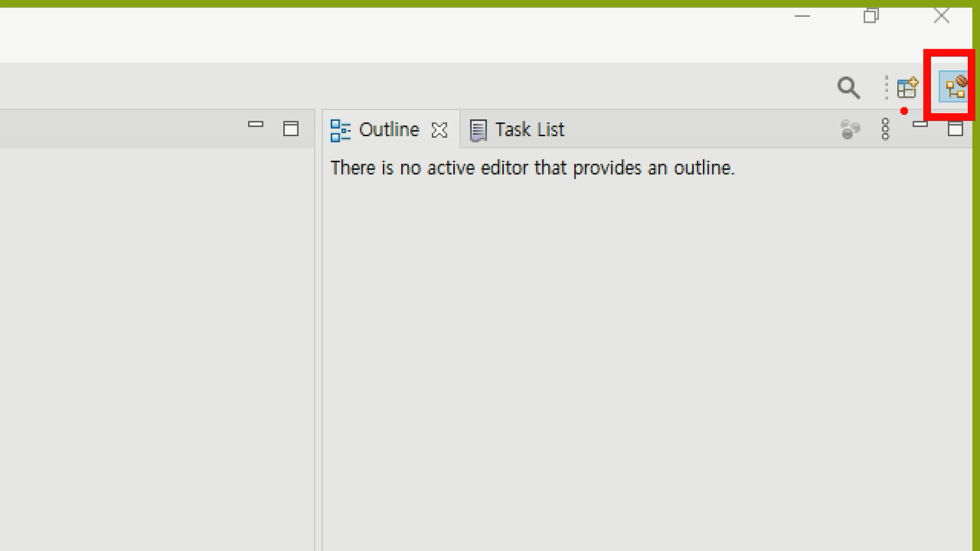Open the Open Perspective dialog icon
Image resolution: width=980 pixels, height=551 pixels.
point(908,88)
